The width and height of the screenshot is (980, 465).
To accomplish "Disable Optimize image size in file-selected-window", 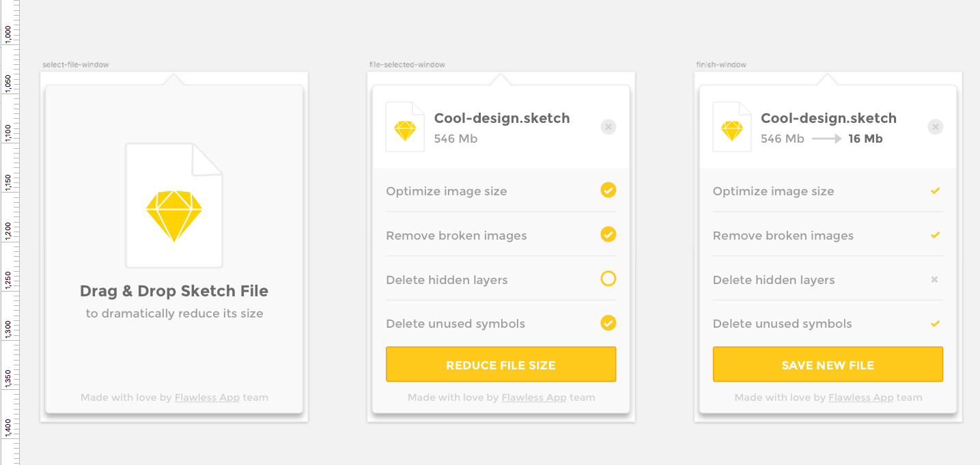I will tap(608, 191).
